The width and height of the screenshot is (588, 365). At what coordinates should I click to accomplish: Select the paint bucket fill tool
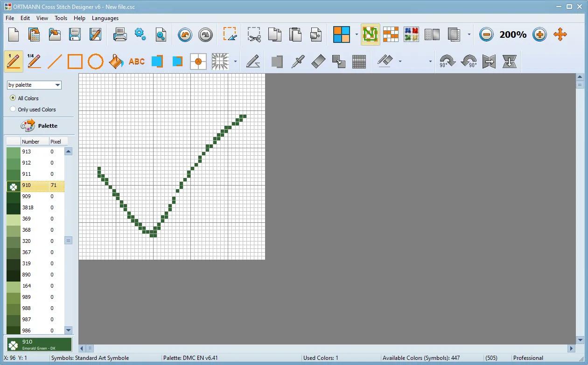click(x=116, y=62)
